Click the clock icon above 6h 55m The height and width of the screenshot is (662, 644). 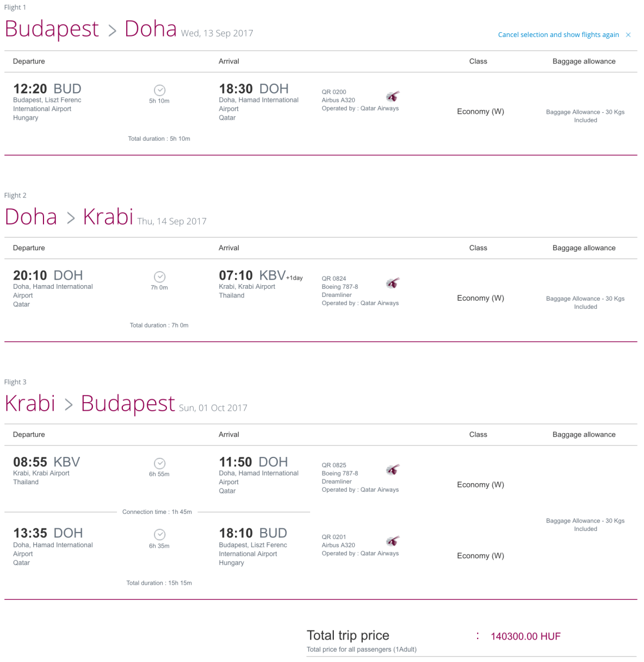coord(159,463)
